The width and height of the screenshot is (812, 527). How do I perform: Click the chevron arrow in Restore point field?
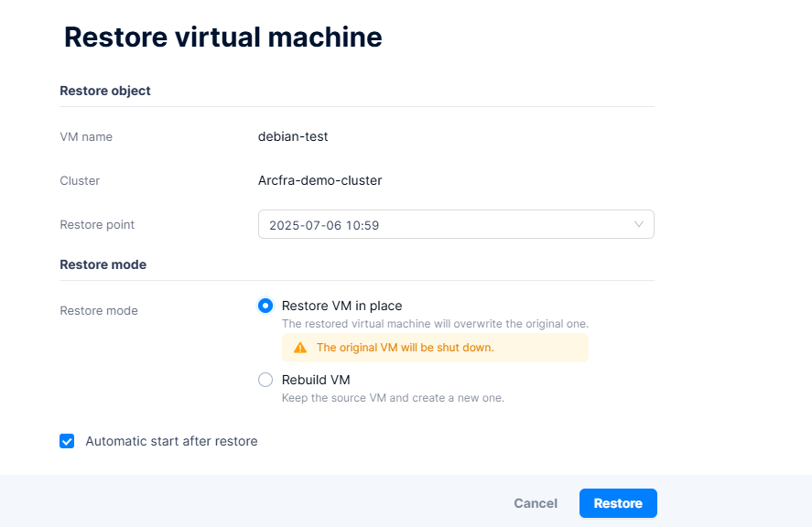click(639, 224)
